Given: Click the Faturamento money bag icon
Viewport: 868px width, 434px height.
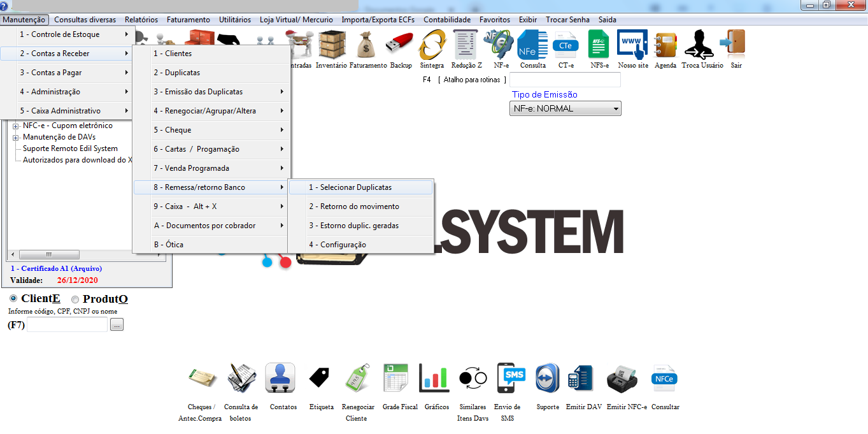Looking at the screenshot, I should tap(367, 45).
